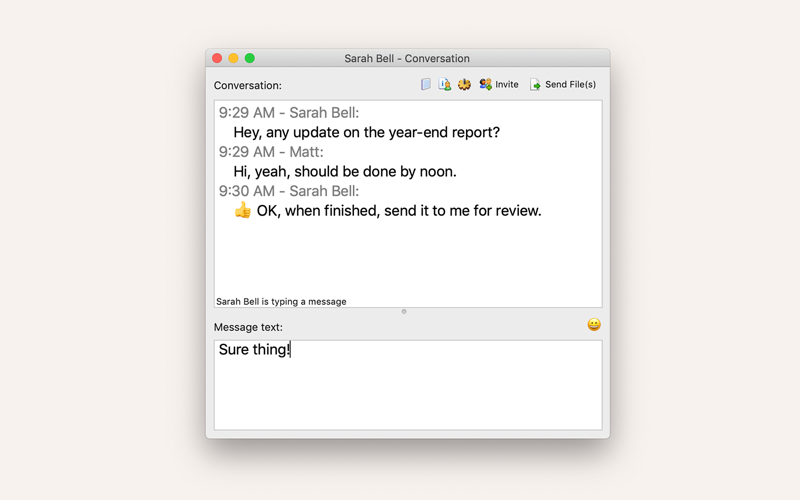Screen dimensions: 800x500
Task: Minimize window using the yellow button
Action: (x=233, y=58)
